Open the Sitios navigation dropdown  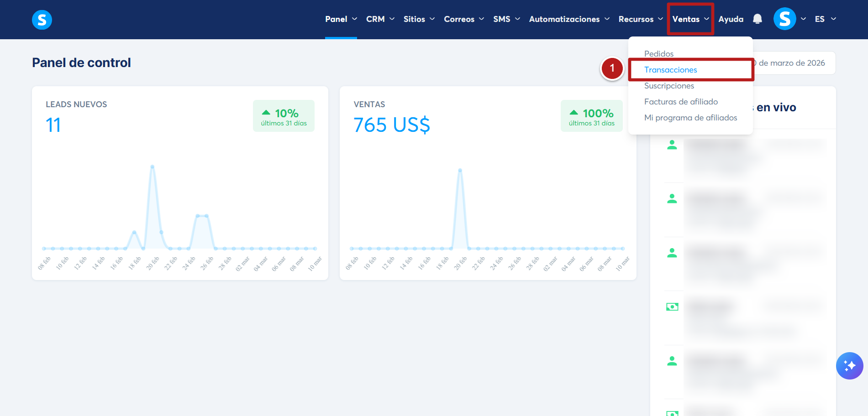click(x=419, y=19)
